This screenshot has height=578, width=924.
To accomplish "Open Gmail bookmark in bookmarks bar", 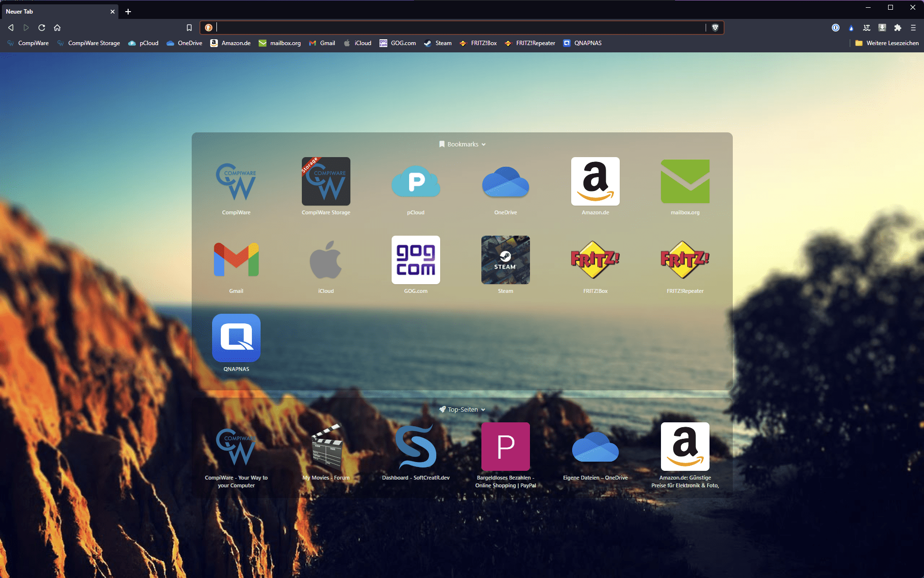I will coord(322,43).
